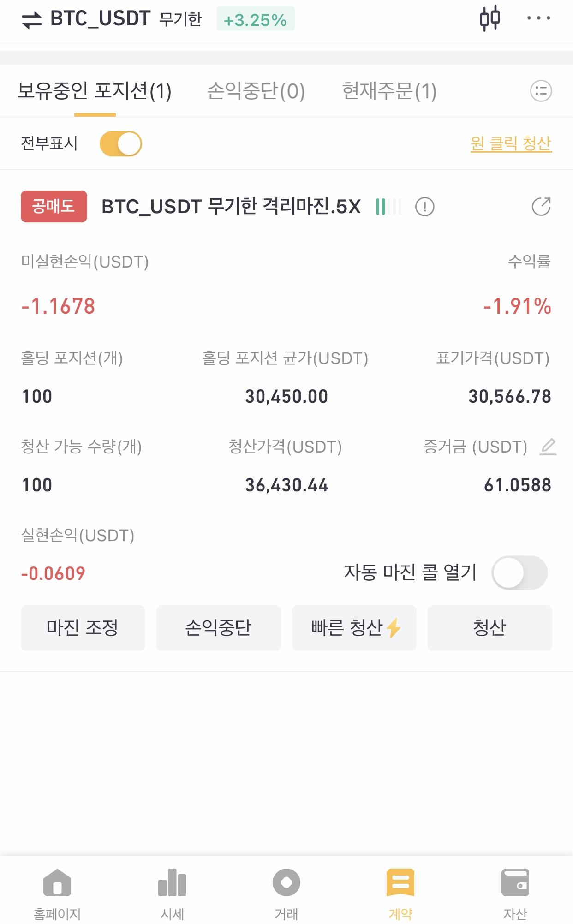Toggle the 전부표시 switch off

click(x=121, y=144)
